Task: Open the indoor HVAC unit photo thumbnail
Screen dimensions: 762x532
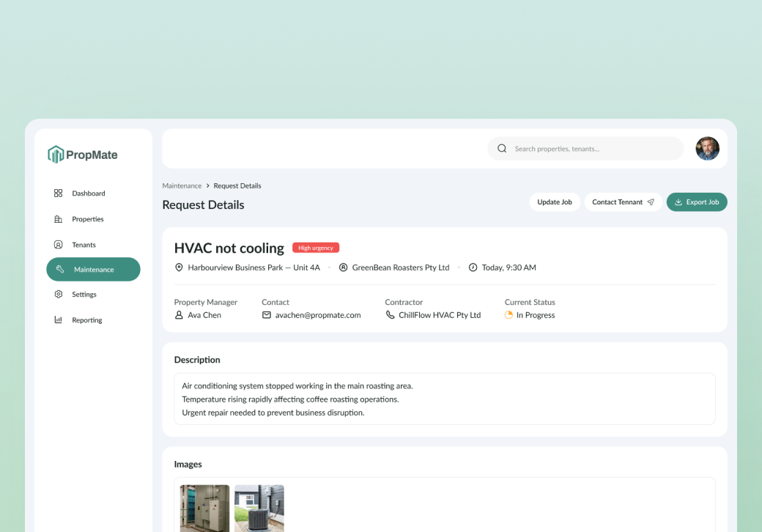Action: pyautogui.click(x=204, y=509)
